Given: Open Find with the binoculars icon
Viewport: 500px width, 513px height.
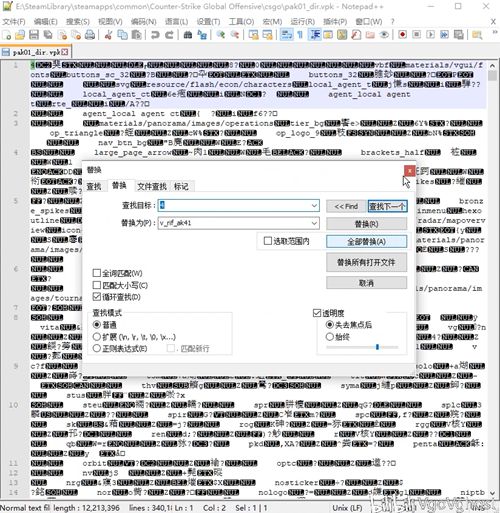Looking at the screenshot, I should (188, 35).
